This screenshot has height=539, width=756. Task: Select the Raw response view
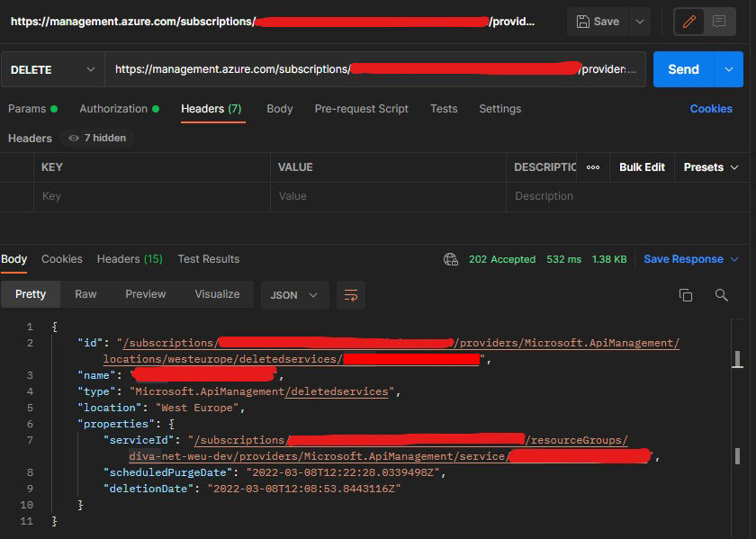pyautogui.click(x=85, y=294)
